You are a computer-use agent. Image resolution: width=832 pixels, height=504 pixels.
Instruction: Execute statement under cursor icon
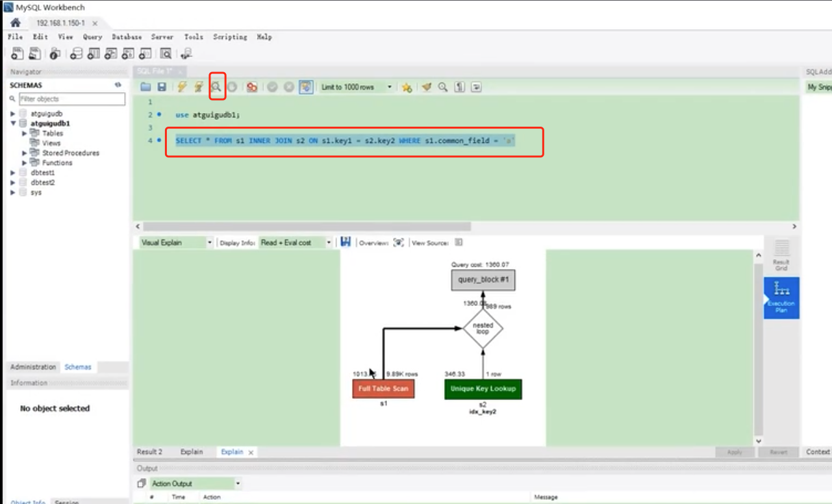coord(199,87)
